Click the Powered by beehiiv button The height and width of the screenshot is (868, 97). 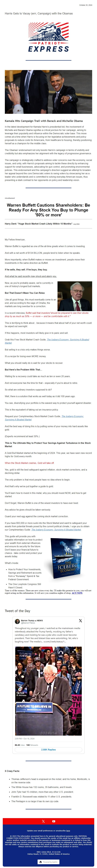(48, 862)
